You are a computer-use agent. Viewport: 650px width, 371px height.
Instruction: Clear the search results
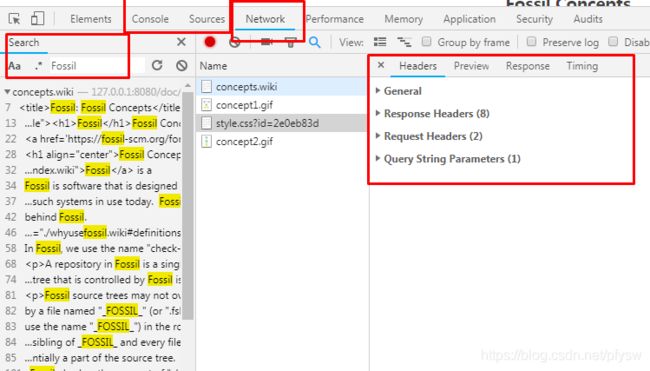point(182,65)
